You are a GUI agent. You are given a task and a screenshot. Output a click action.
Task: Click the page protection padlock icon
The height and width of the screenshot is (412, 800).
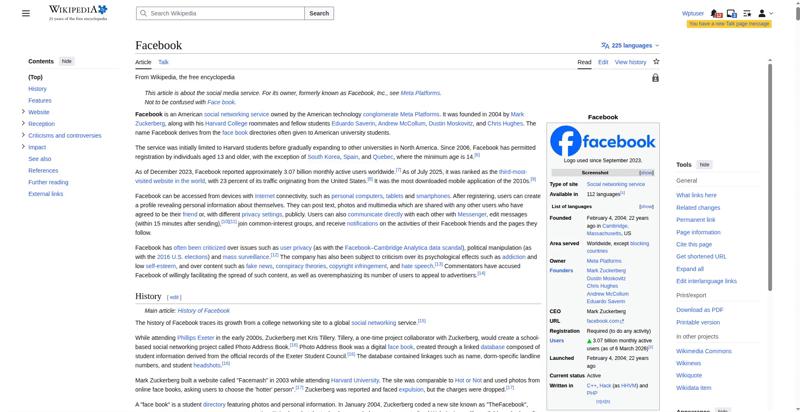655,78
